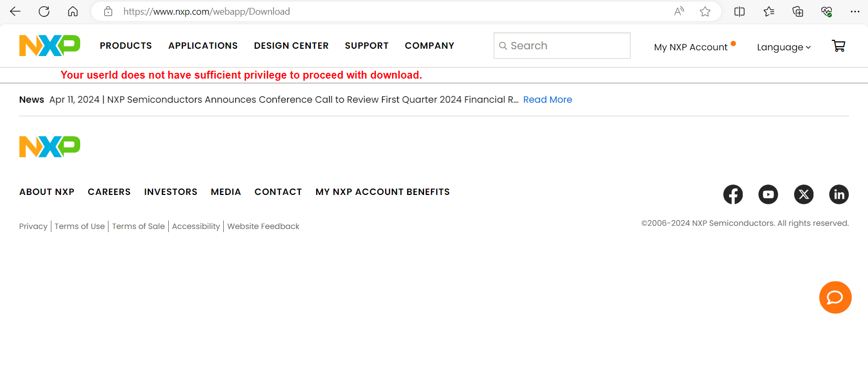Open NXP's YouTube channel icon
The width and height of the screenshot is (868, 382).
click(x=768, y=194)
